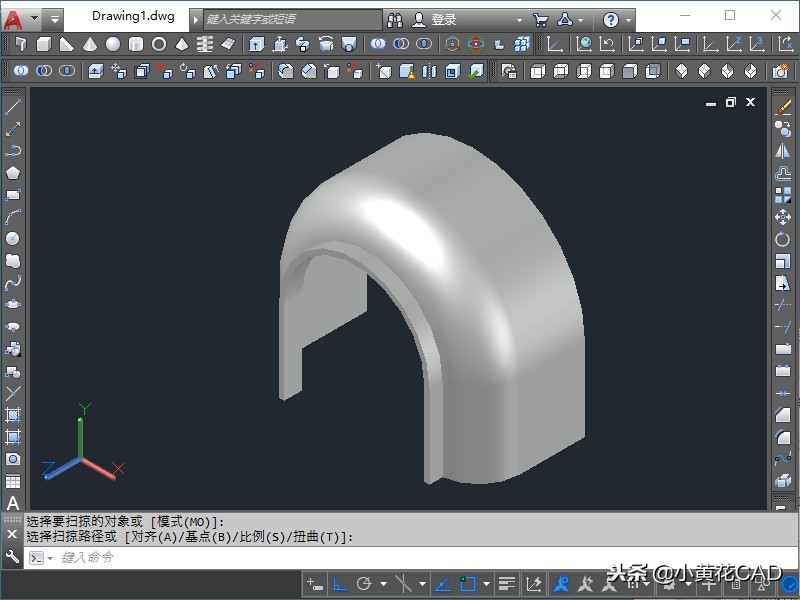Click the Cone solid tool
The image size is (800, 600).
click(90, 44)
